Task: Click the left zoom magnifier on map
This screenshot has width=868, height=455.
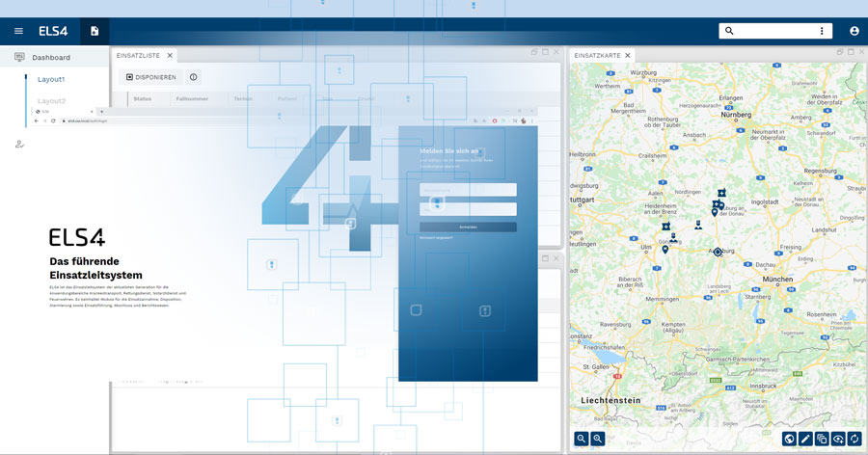Action: pyautogui.click(x=582, y=439)
